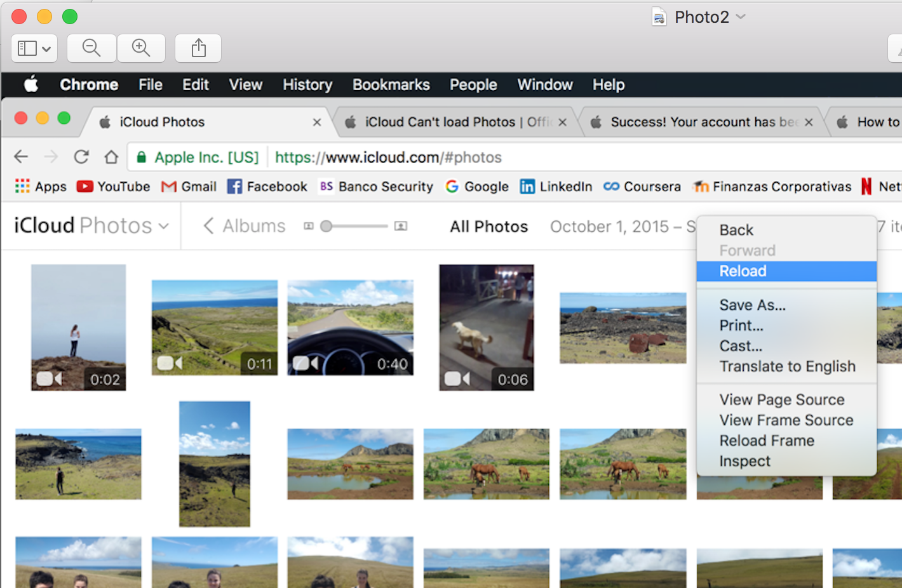Open the iCloud Photos chevron dropdown
The image size is (902, 588).
point(164,225)
